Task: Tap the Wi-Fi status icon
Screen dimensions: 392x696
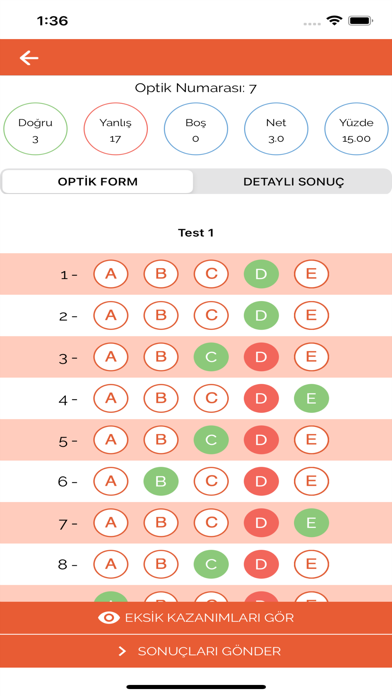Action: (334, 20)
